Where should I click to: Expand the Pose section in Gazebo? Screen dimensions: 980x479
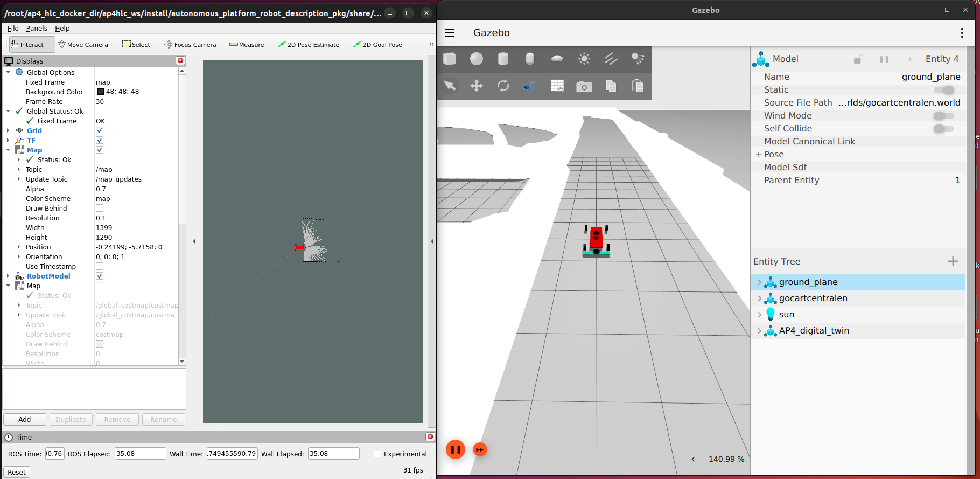[x=759, y=155]
